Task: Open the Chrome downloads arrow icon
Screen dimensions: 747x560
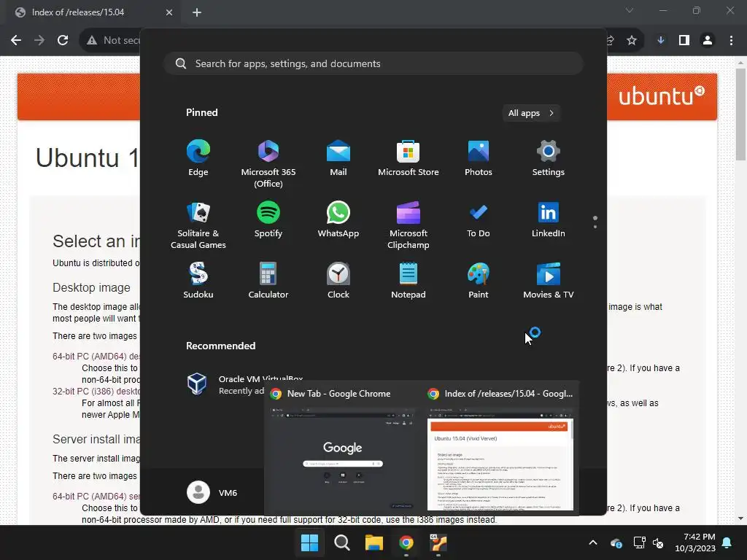Action: click(x=661, y=41)
